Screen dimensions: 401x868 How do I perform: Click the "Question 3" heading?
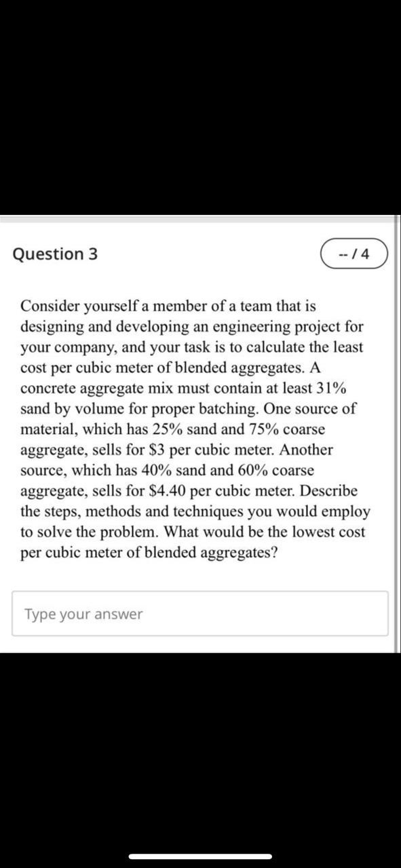point(54,254)
